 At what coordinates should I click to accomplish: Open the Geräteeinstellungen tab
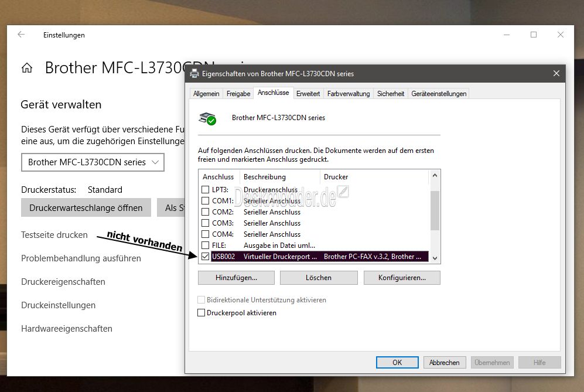tap(439, 94)
